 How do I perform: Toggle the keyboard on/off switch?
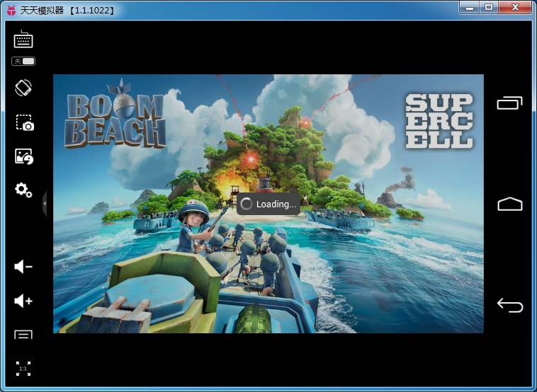click(x=23, y=62)
